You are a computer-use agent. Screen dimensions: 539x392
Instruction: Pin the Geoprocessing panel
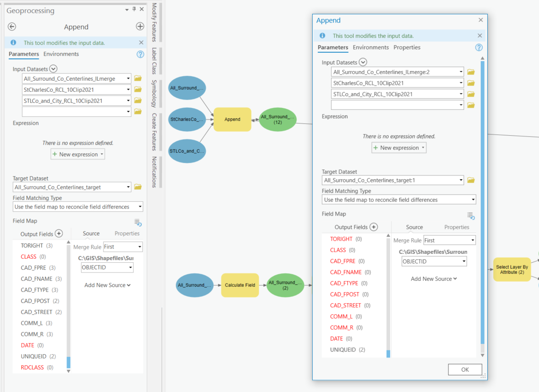pyautogui.click(x=133, y=10)
